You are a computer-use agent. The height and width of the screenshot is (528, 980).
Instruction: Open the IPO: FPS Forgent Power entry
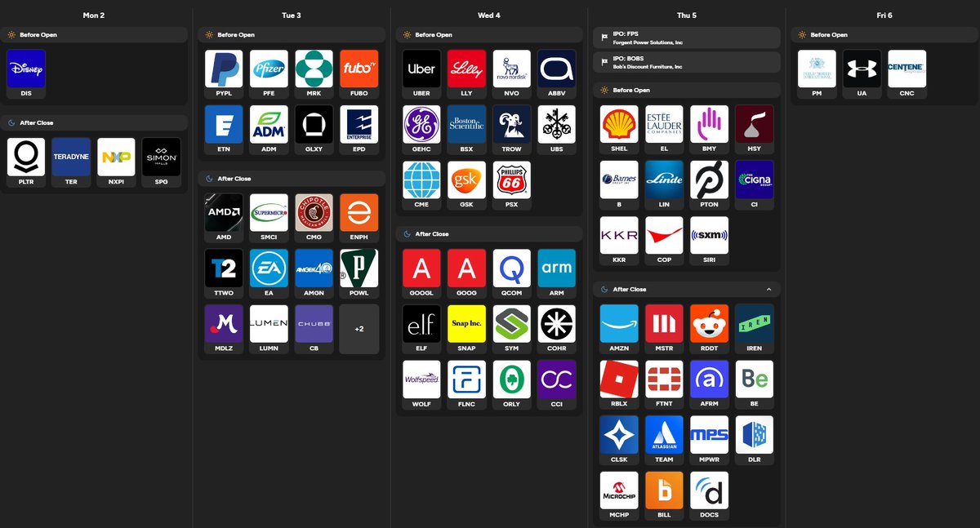pos(687,39)
